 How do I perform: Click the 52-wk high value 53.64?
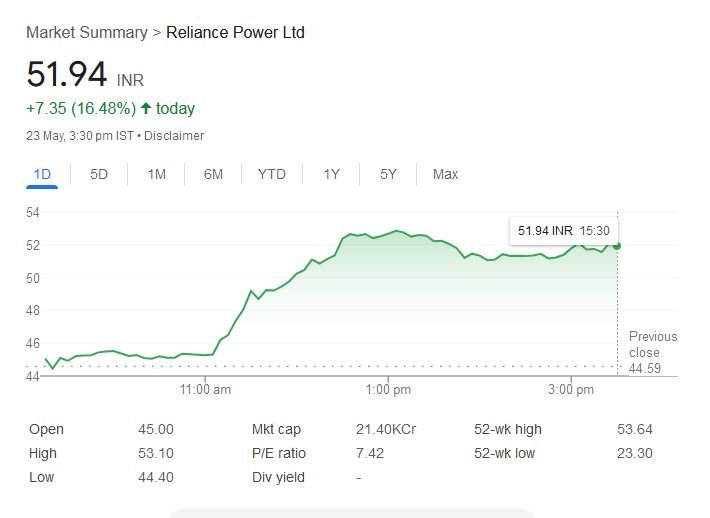(635, 429)
